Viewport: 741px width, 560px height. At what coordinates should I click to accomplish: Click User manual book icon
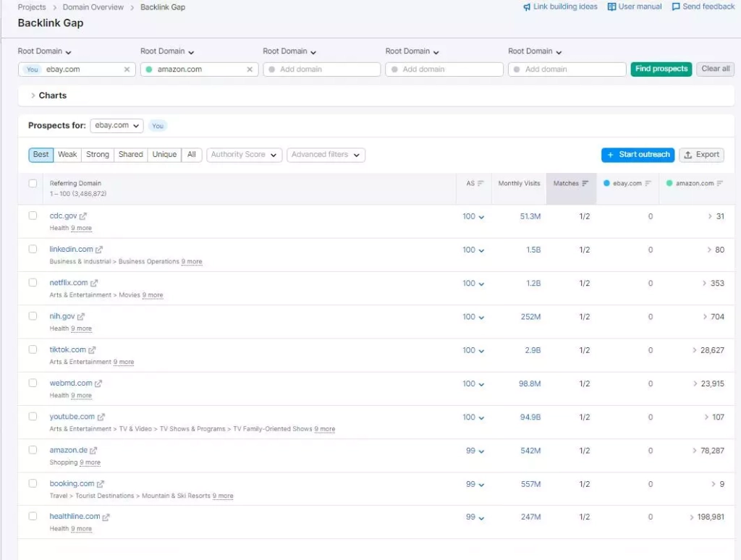[x=611, y=7]
